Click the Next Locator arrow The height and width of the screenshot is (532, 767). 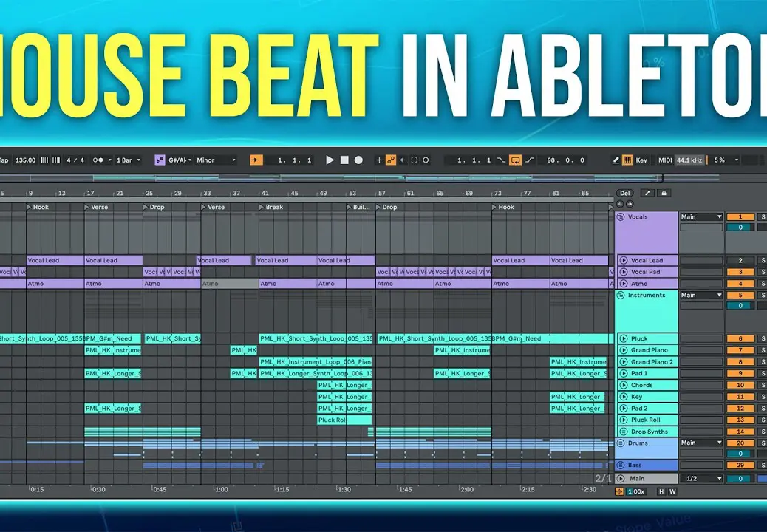pos(630,204)
